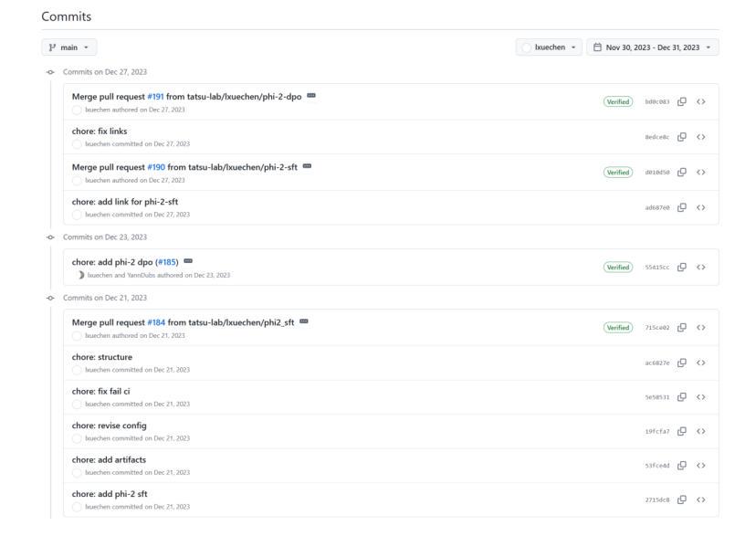
Task: Show details of 'chore: add phi-2 dpo' commit
Action: click(x=188, y=261)
